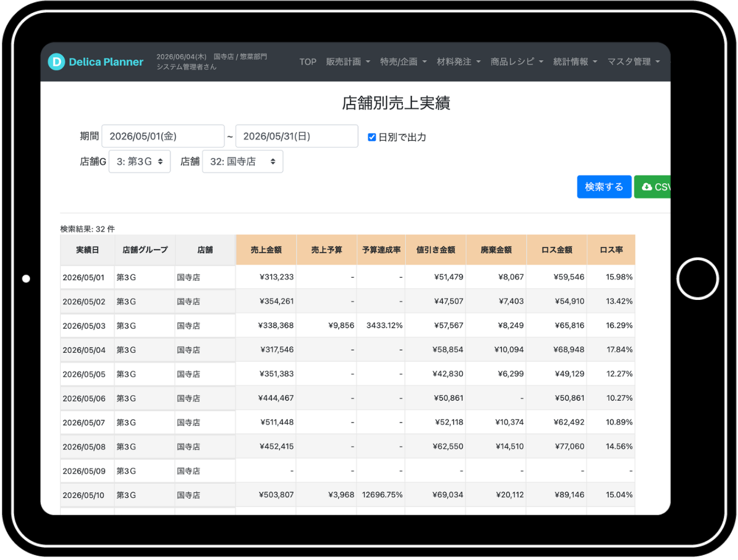The width and height of the screenshot is (738, 560).
Task: Expand the マスタ管理 menu
Action: (x=633, y=61)
